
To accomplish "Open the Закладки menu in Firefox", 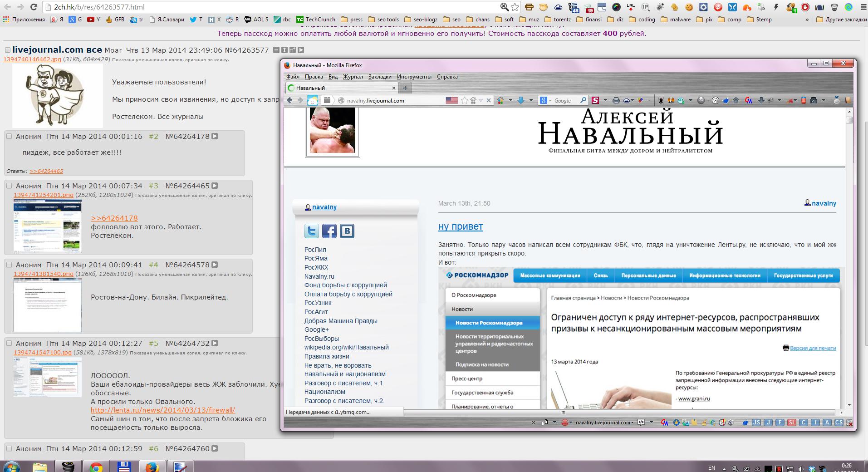I will tap(380, 77).
